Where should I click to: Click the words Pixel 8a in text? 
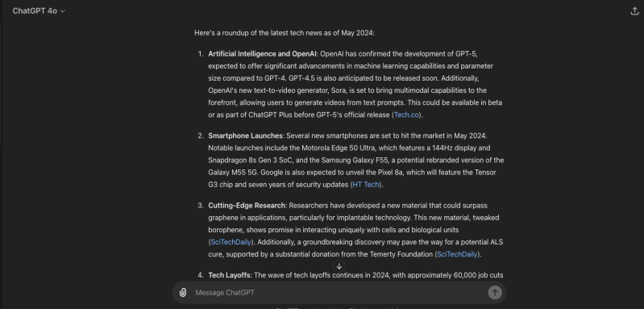tap(388, 173)
